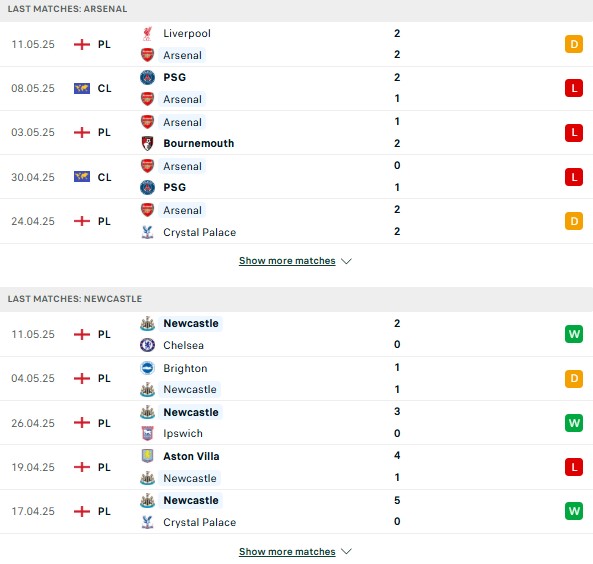Expand Newcastle's Show more matches chevron
593x564 pixels.
point(346,552)
